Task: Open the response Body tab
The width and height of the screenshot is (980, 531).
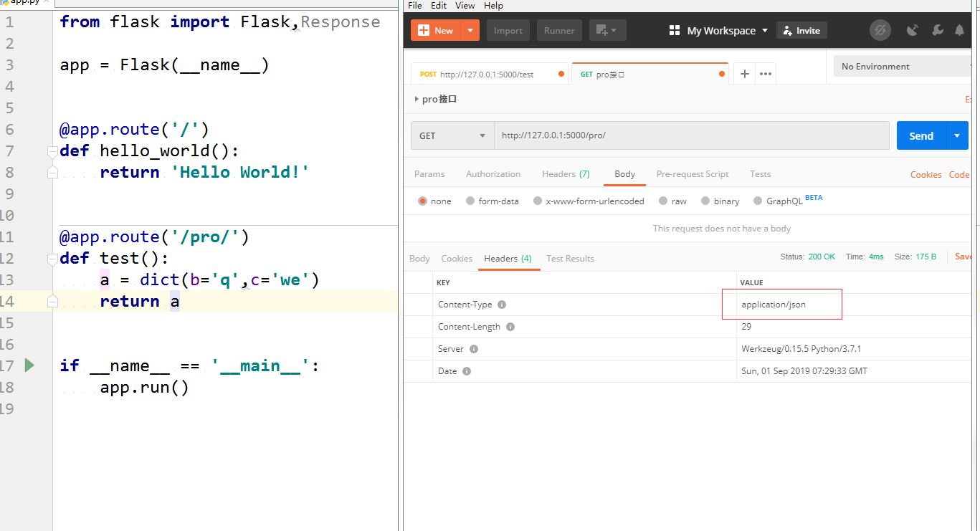Action: pos(419,259)
